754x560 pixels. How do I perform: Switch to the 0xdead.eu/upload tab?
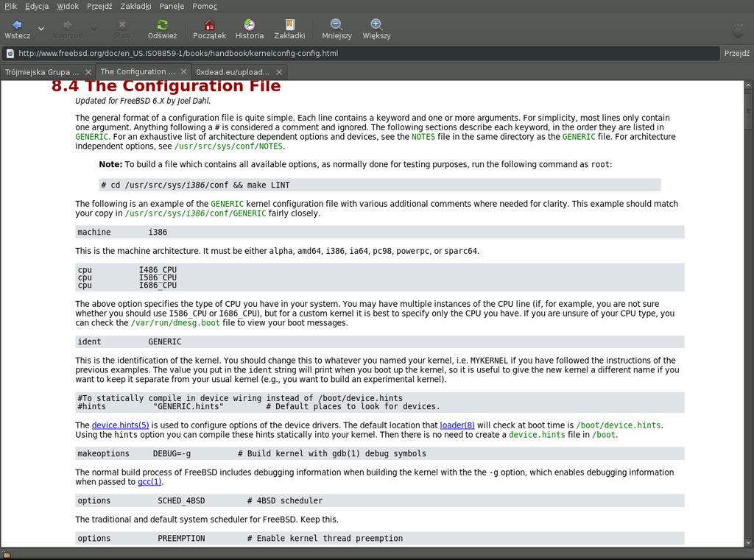pyautogui.click(x=233, y=72)
